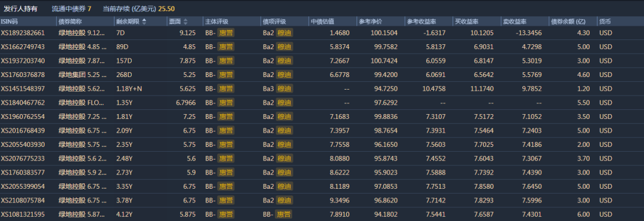Click the 参考收益率 column header

pos(422,22)
